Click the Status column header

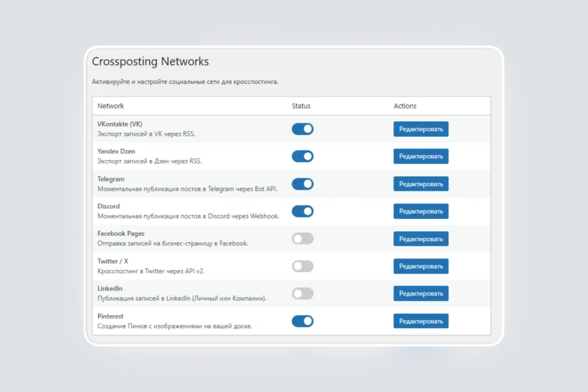tap(301, 106)
